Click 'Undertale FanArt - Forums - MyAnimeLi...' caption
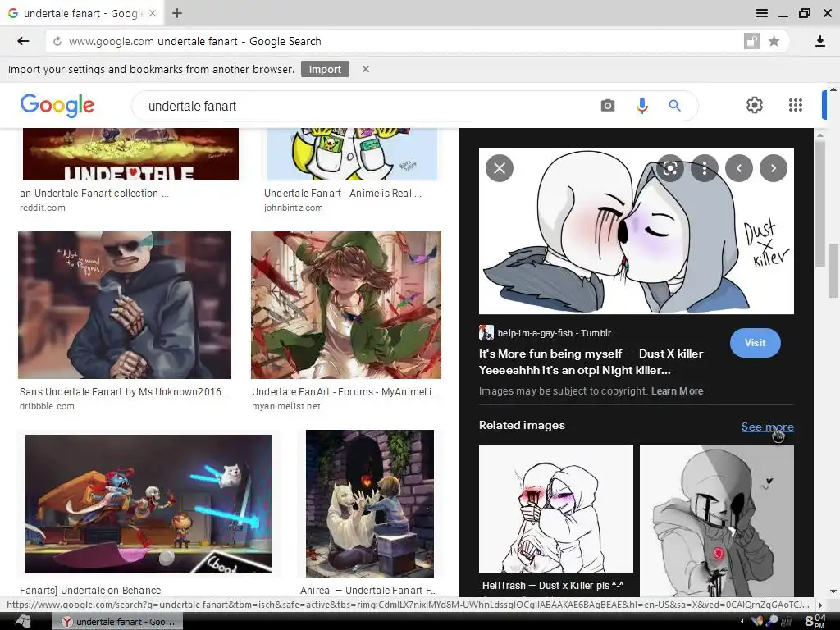This screenshot has height=630, width=840. tap(345, 391)
